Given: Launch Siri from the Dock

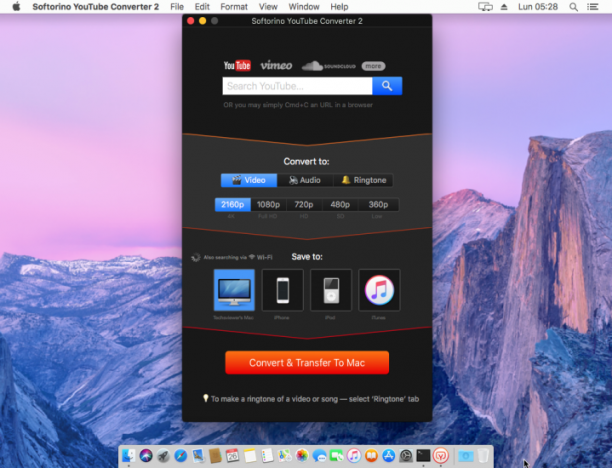Looking at the screenshot, I should pos(146,455).
